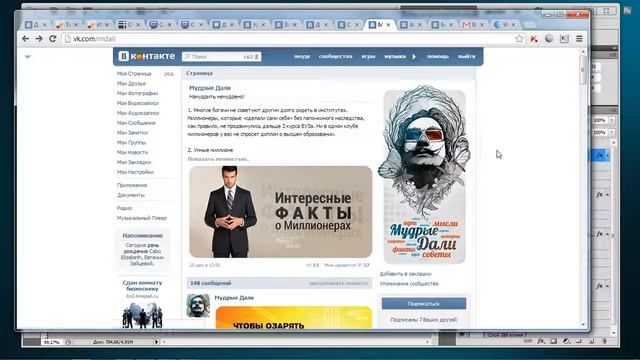Click the Добавить в закладки link
Image resolution: width=640 pixels, height=360 pixels.
(405, 274)
